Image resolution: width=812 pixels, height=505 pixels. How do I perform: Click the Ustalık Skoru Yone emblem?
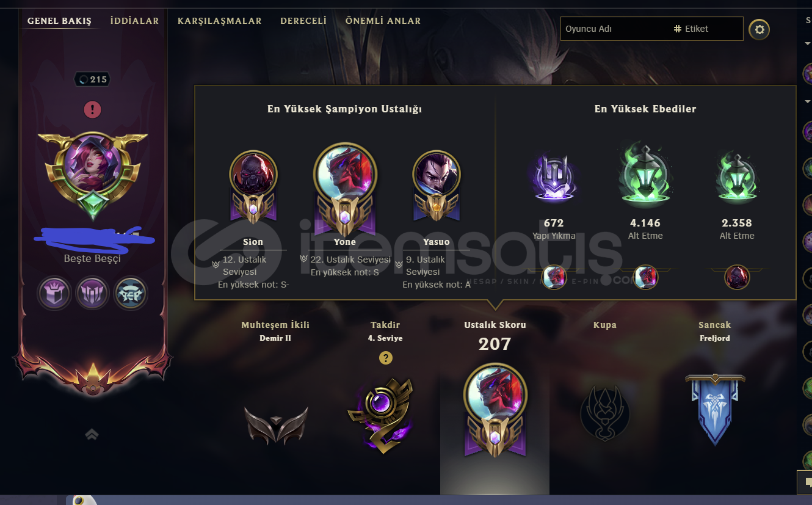tap(495, 410)
